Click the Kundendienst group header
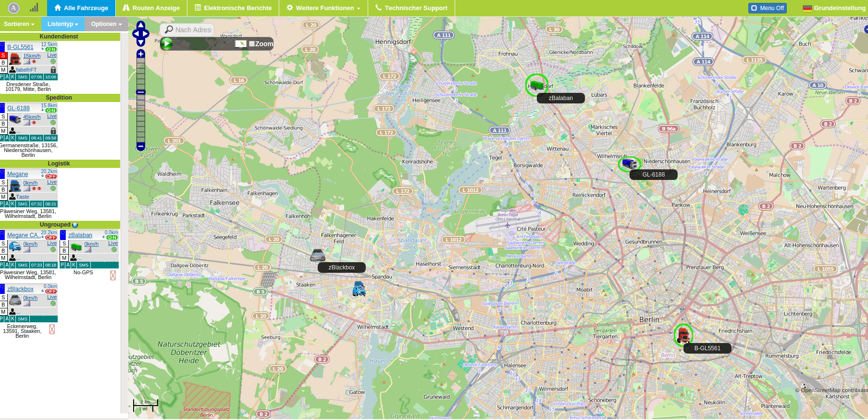The image size is (868, 420). point(60,37)
